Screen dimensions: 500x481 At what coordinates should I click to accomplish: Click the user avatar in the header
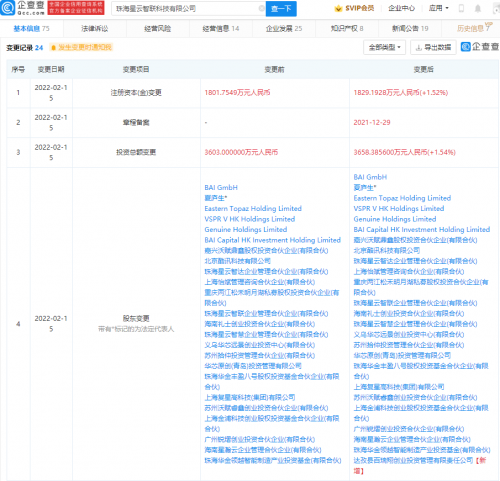(496, 8)
